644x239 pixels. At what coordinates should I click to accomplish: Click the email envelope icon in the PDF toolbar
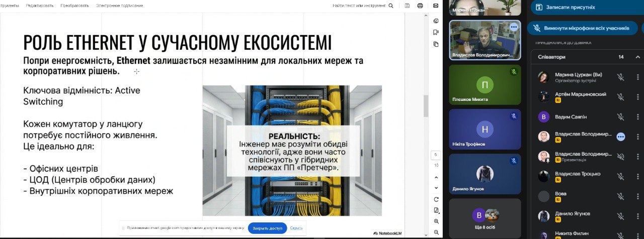[436, 6]
